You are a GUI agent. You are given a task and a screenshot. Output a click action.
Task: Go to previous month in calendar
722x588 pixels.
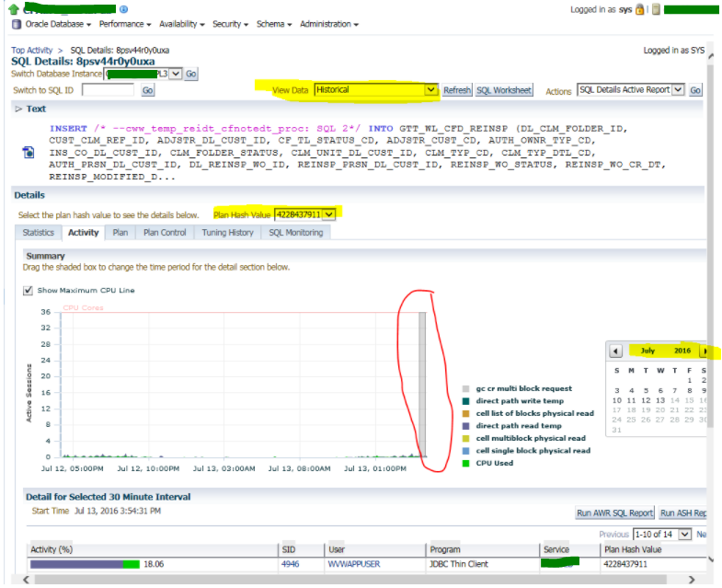point(615,352)
